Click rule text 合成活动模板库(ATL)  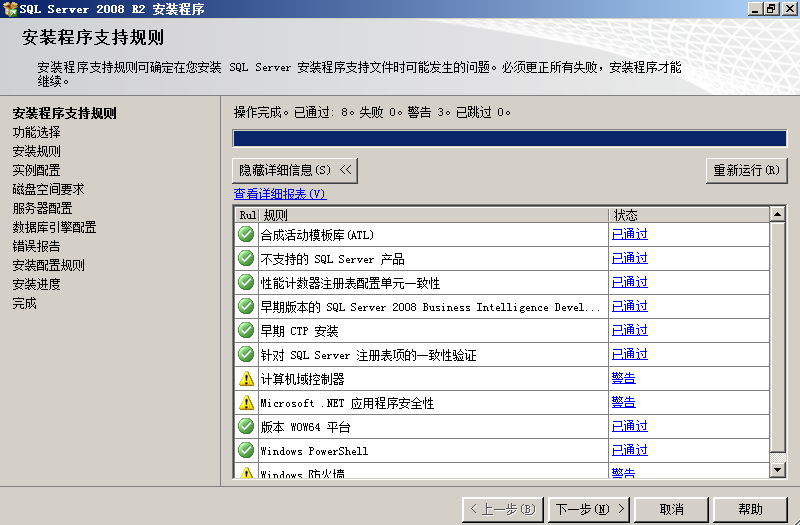click(x=317, y=235)
